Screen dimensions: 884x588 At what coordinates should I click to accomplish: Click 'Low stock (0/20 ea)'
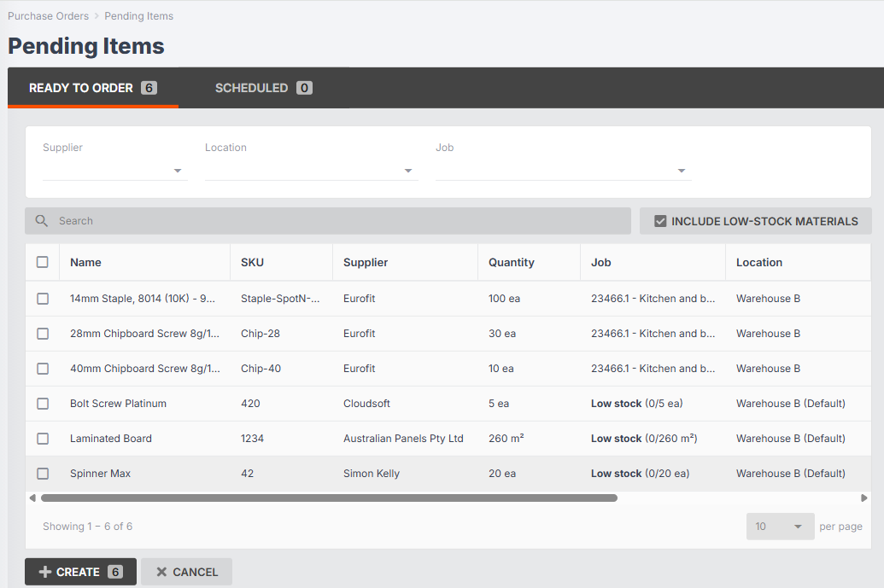tap(641, 474)
